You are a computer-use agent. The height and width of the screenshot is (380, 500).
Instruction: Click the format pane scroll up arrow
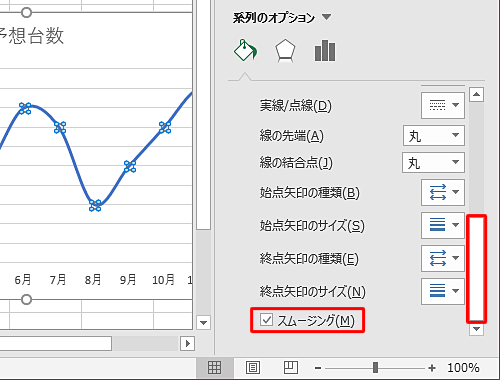tap(476, 95)
